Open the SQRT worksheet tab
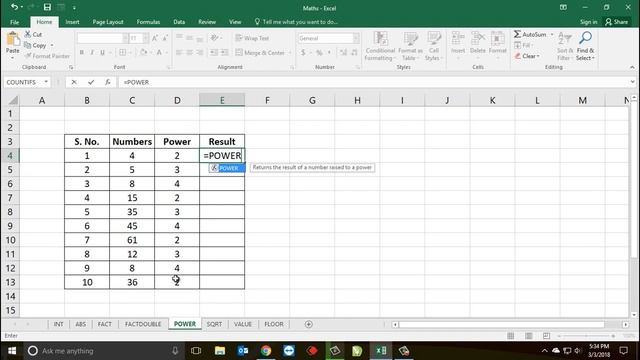Image resolution: width=640 pixels, height=360 pixels. [x=214, y=324]
